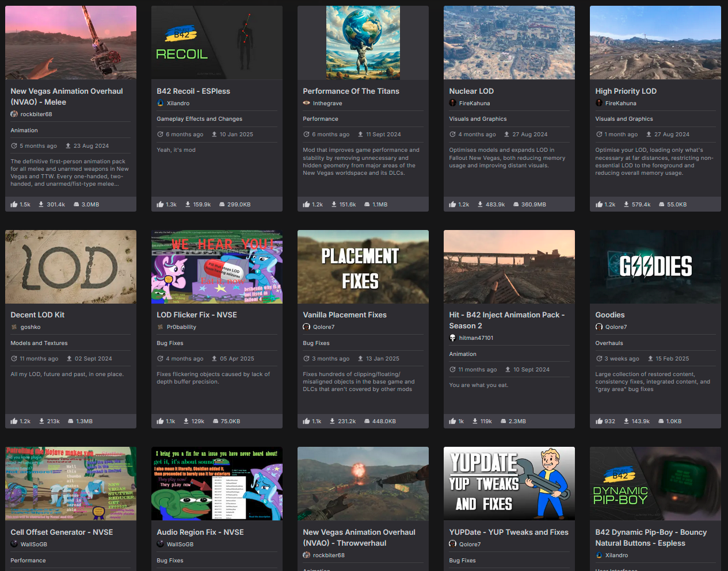Open the B42 Recoil mod image
This screenshot has width=728, height=571.
(x=217, y=43)
